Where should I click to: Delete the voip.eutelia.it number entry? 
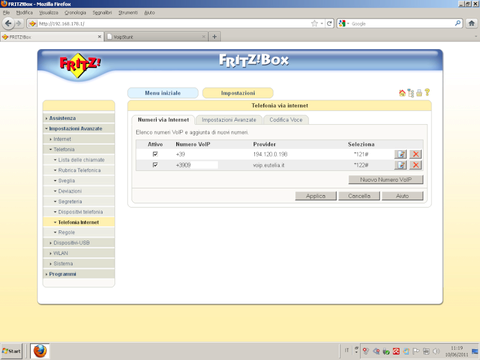tap(416, 165)
